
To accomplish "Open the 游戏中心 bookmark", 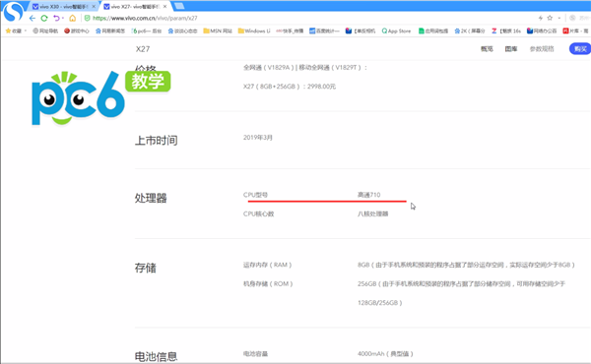I will 77,30.
